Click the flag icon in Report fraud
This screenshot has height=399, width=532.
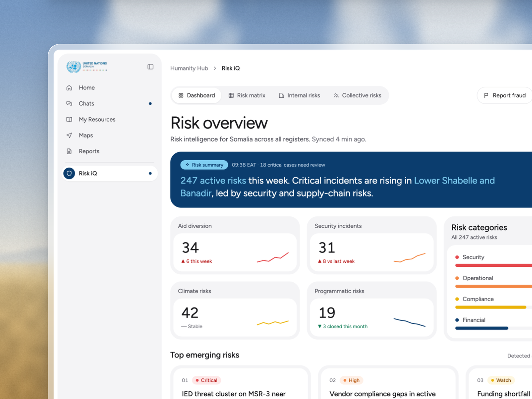coord(486,95)
